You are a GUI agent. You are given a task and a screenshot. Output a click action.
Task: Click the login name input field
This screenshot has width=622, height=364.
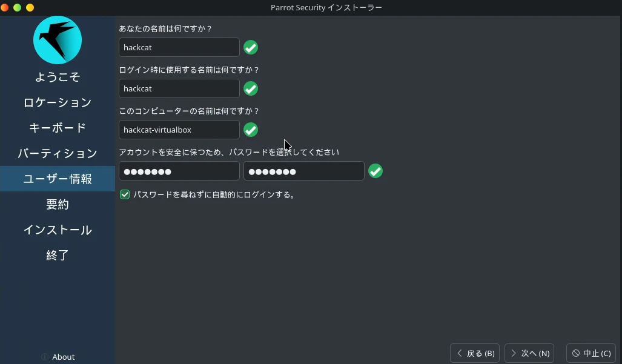tap(179, 88)
